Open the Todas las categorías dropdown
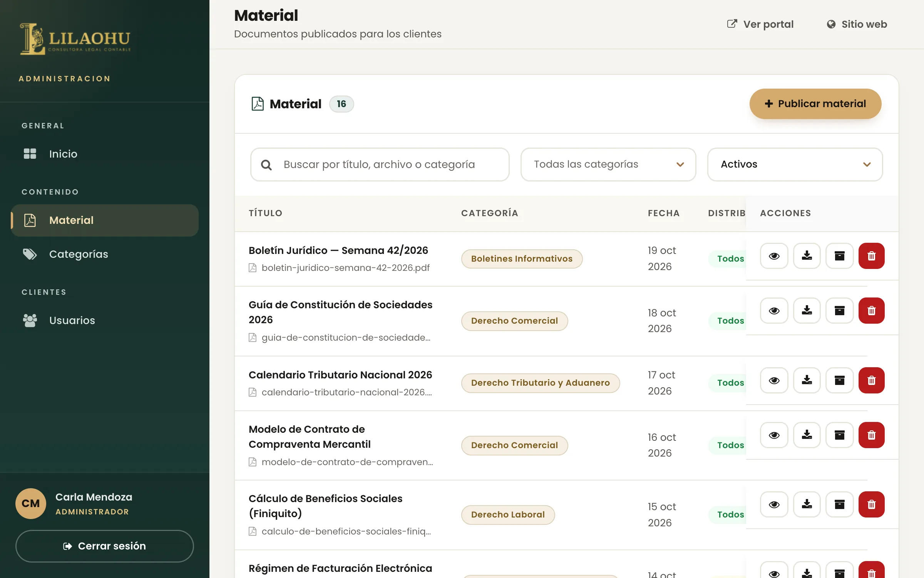This screenshot has width=924, height=578. click(x=608, y=165)
